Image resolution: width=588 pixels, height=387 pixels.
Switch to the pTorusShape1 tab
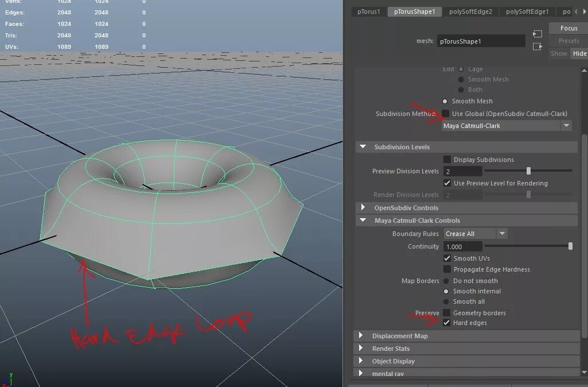[x=414, y=11]
